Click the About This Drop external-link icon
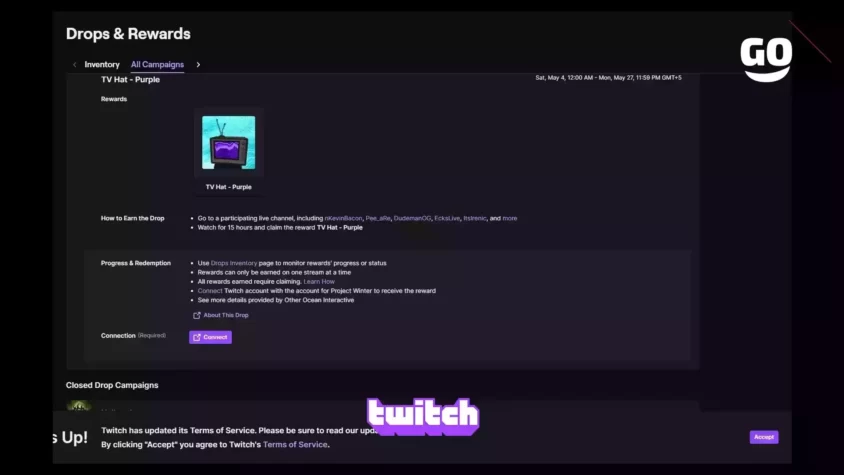Screen dimensions: 844x475 pyautogui.click(x=196, y=316)
